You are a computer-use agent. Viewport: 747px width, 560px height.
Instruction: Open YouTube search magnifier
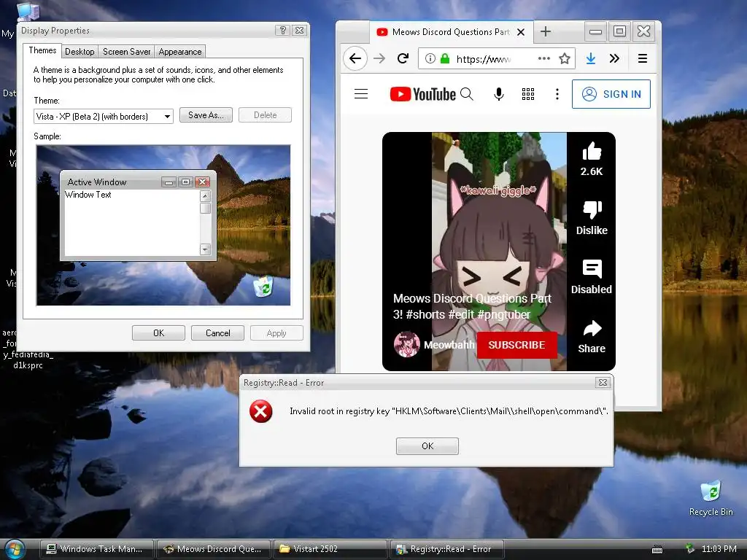tap(467, 94)
